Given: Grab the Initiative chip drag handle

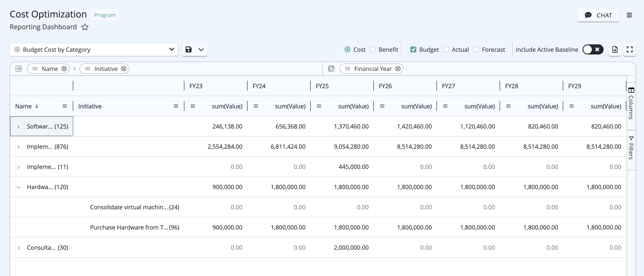Looking at the screenshot, I should (88, 69).
